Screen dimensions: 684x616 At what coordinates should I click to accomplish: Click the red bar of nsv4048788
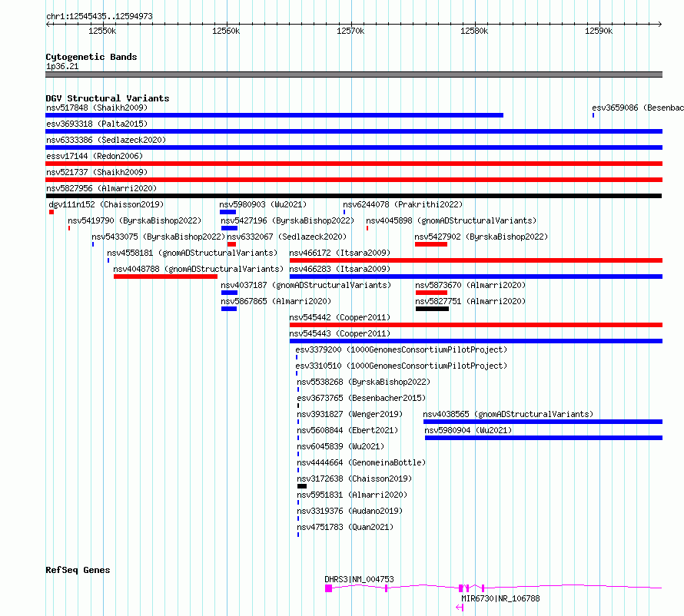[165, 277]
